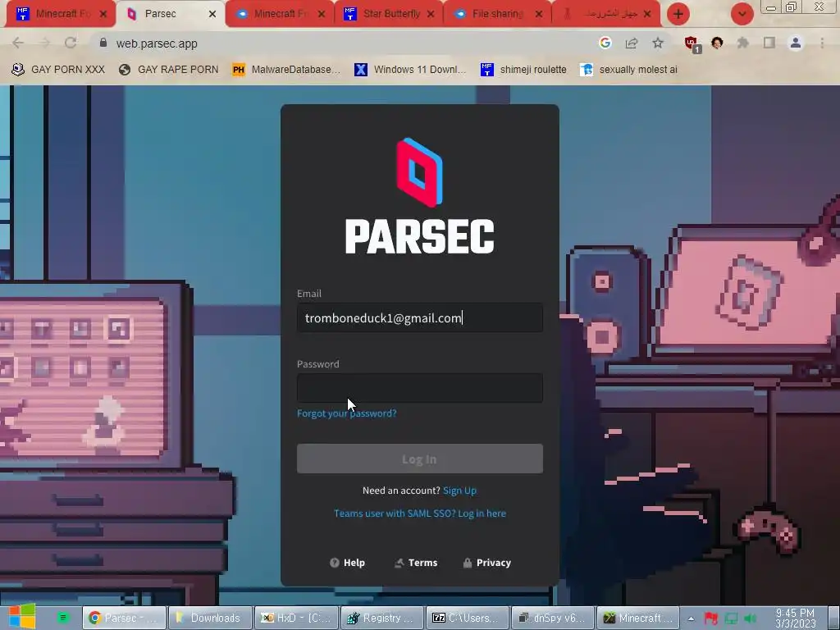
Task: Switch to the Registry taskbar window
Action: pos(382,618)
